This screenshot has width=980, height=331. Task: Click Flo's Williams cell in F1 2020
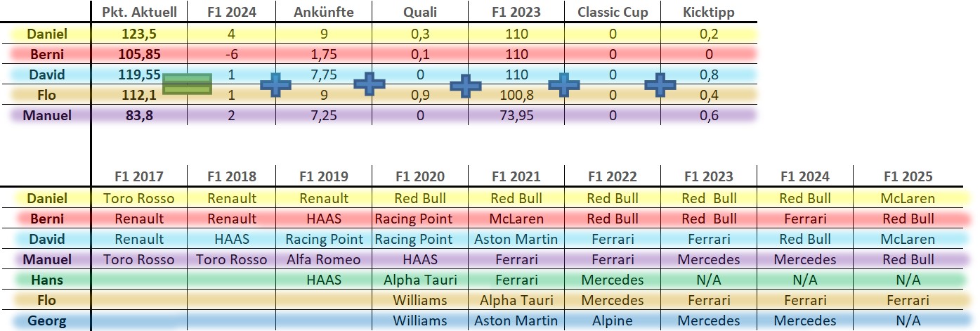tap(420, 300)
